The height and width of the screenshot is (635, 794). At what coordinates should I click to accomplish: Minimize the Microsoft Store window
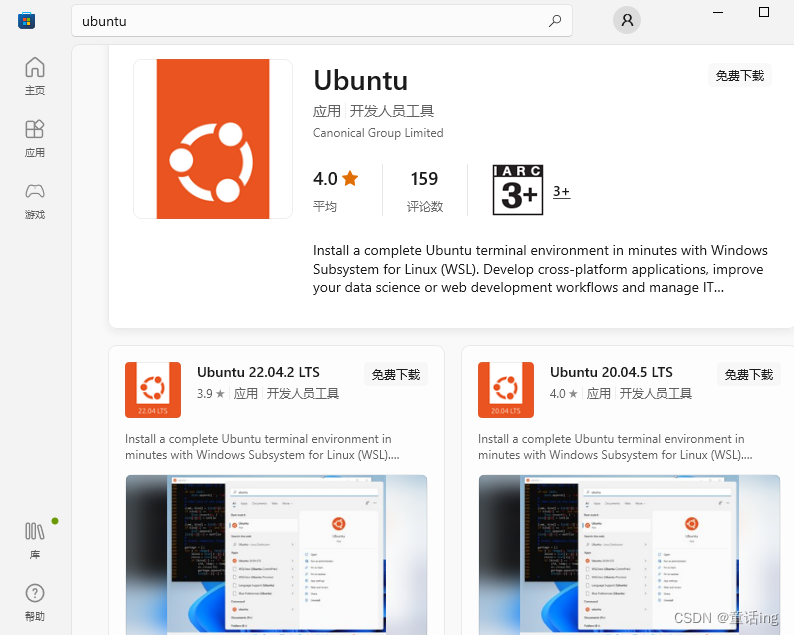coord(718,12)
